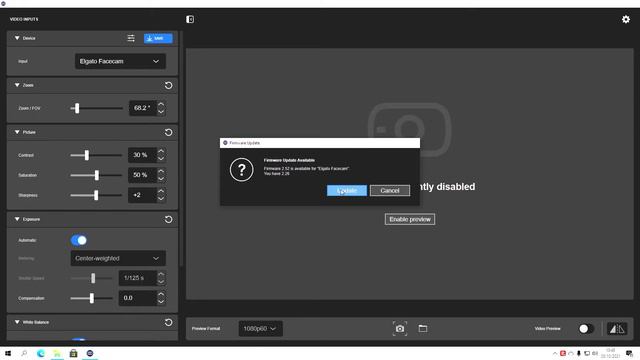Reset the White Balance section settings
Screen dimensions: 640x360
pyautogui.click(x=168, y=322)
